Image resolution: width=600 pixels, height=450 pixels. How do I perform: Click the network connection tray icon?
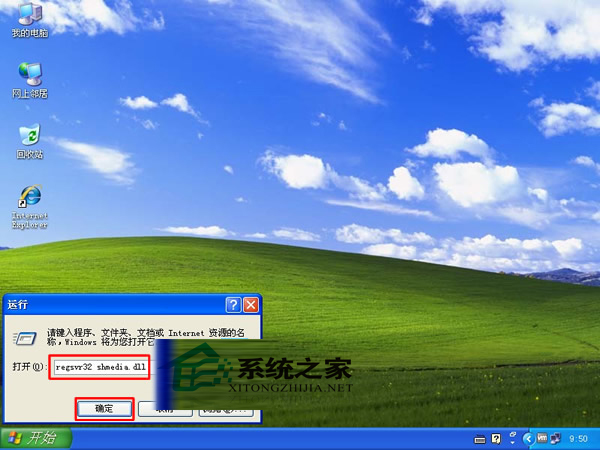[557, 438]
